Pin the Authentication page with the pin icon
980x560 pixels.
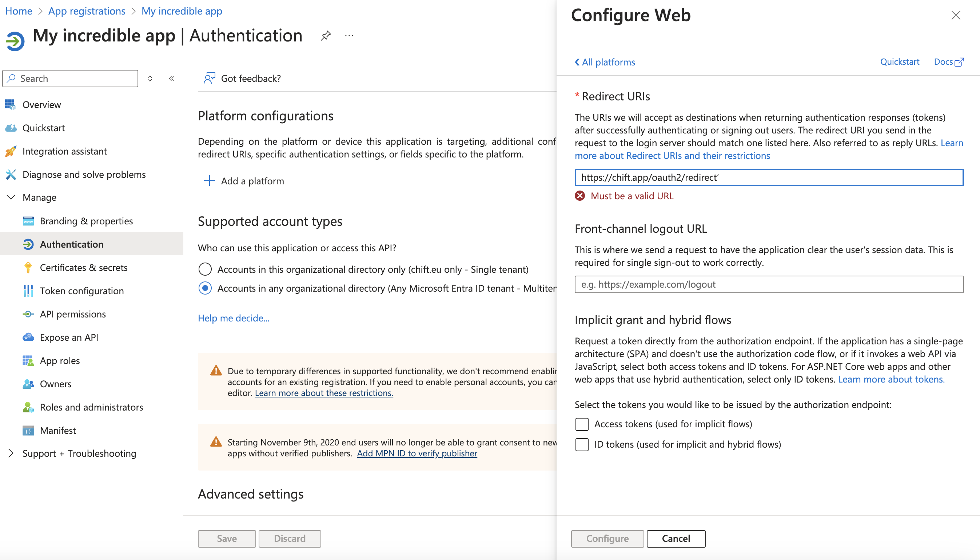point(326,36)
